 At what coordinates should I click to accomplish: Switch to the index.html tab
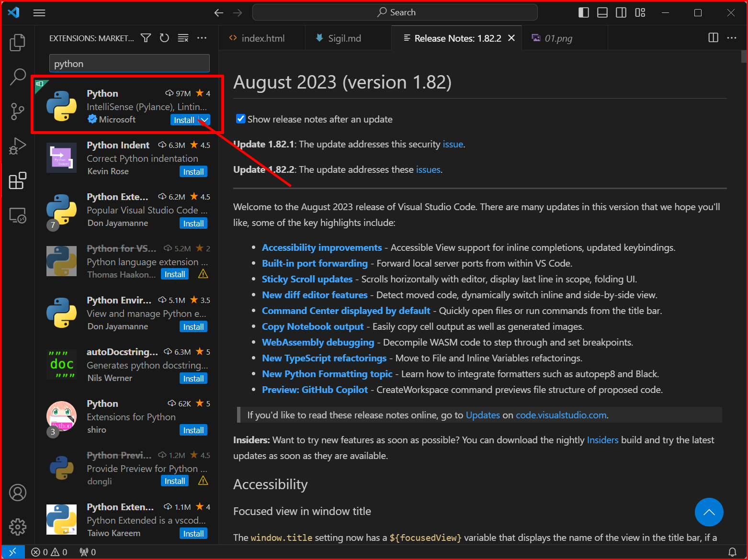tap(262, 38)
